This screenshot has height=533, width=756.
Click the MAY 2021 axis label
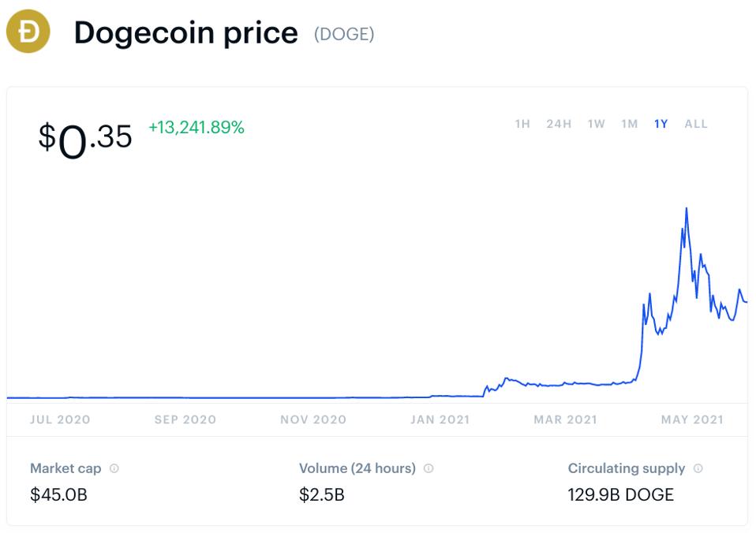692,419
